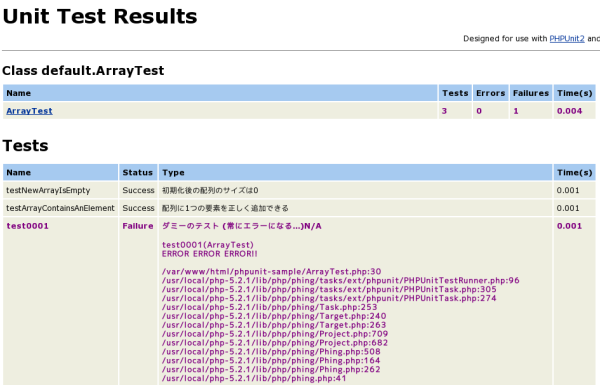Click the Target.php:263 trace line
This screenshot has height=385, width=600.
pos(274,325)
